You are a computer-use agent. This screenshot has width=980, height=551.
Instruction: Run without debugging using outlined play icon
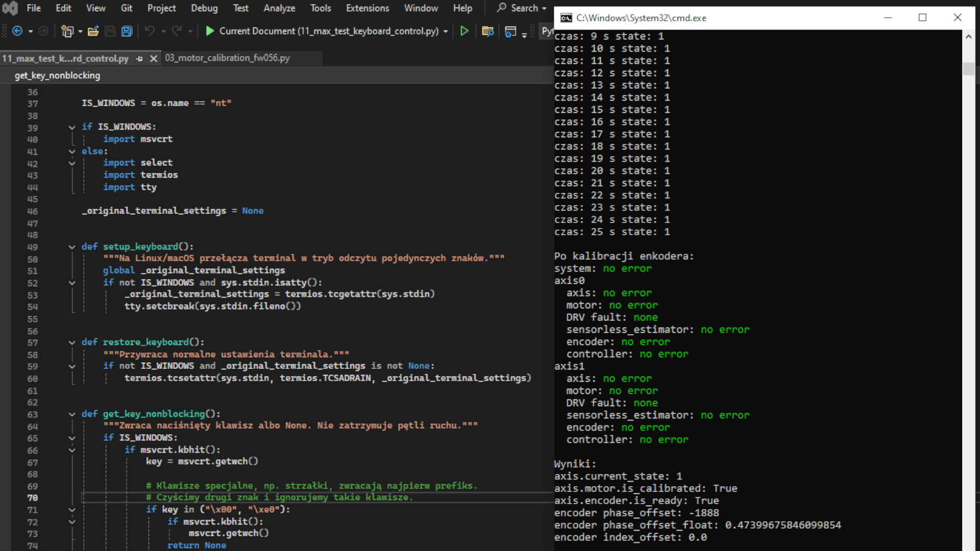pos(464,31)
